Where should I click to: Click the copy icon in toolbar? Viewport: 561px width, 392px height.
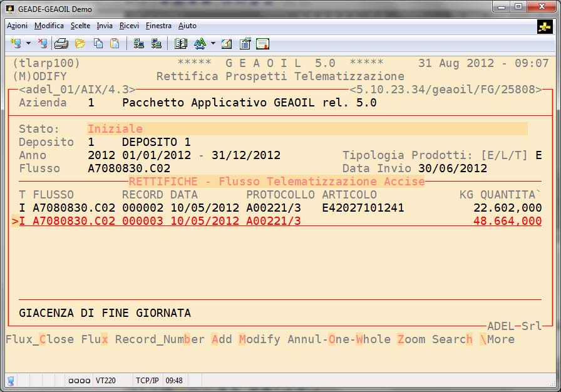pyautogui.click(x=98, y=44)
